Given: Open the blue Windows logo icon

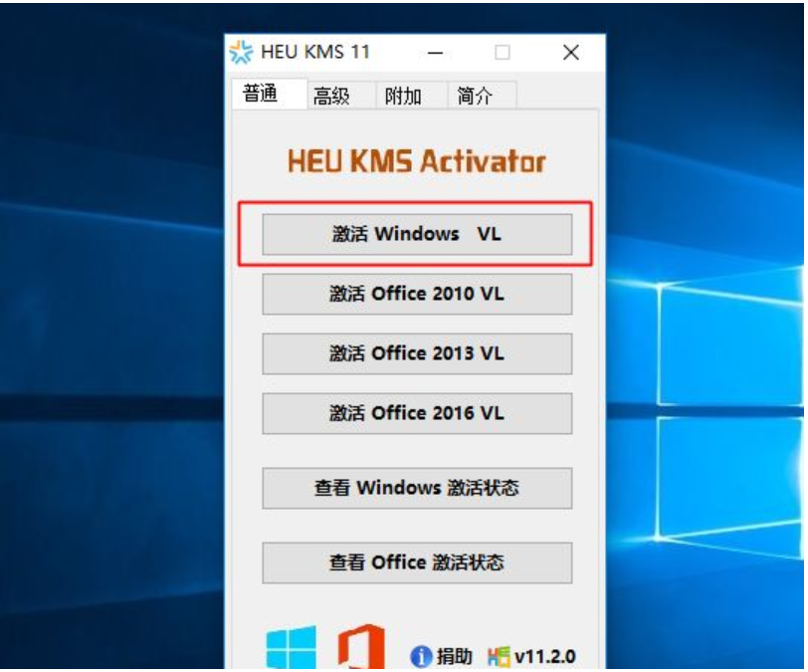Looking at the screenshot, I should [x=292, y=647].
